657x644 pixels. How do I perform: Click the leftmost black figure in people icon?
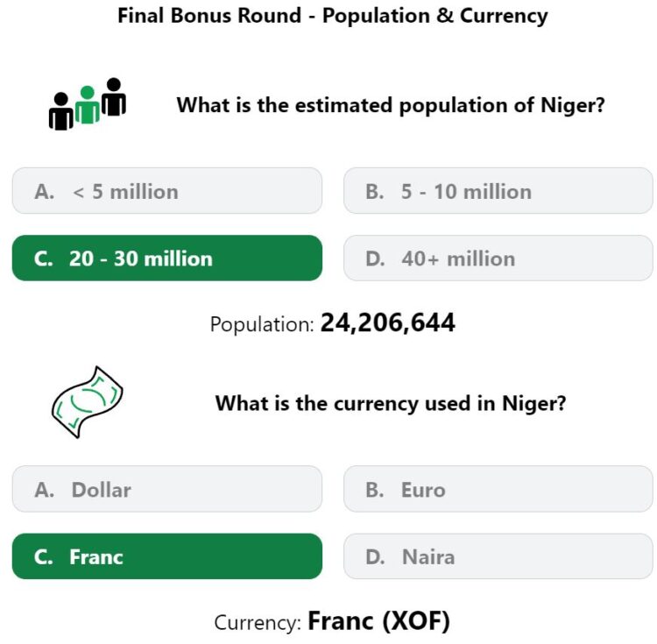coord(61,111)
